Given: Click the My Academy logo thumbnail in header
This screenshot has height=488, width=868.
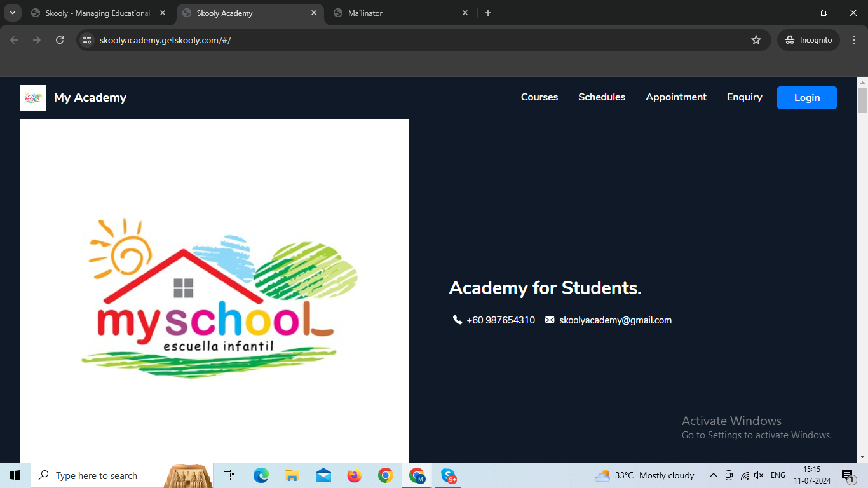Looking at the screenshot, I should (33, 98).
